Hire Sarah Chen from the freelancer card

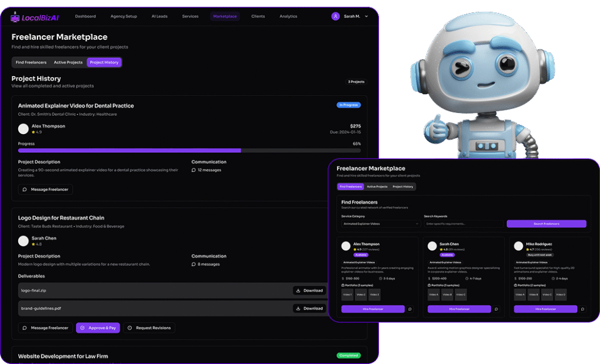(x=459, y=309)
